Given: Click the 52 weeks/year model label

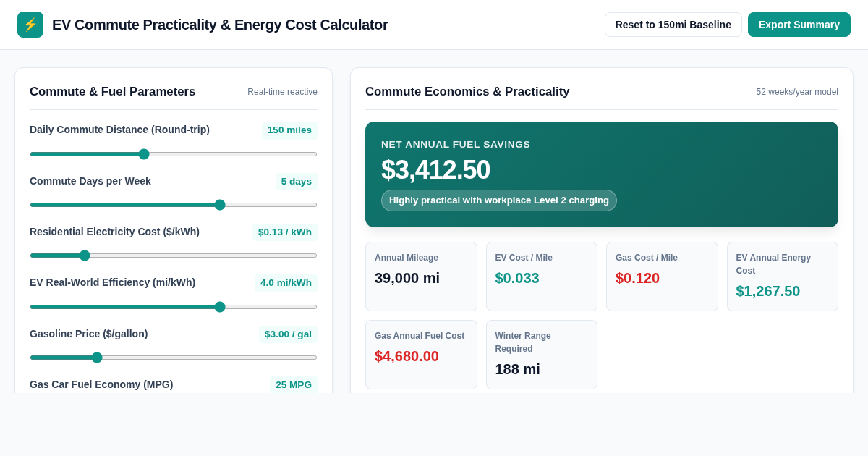Looking at the screenshot, I should tap(797, 92).
